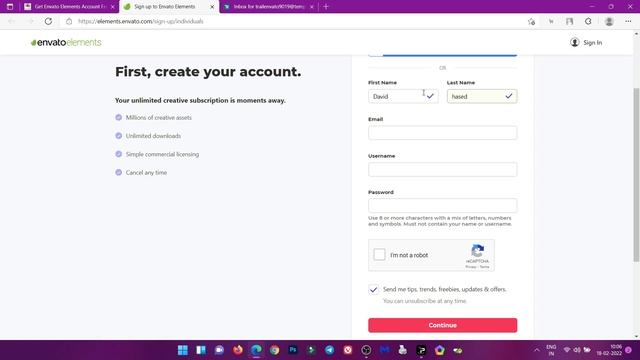This screenshot has width=640, height=360.
Task: Click the forward navigation arrow
Action: click(x=30, y=21)
